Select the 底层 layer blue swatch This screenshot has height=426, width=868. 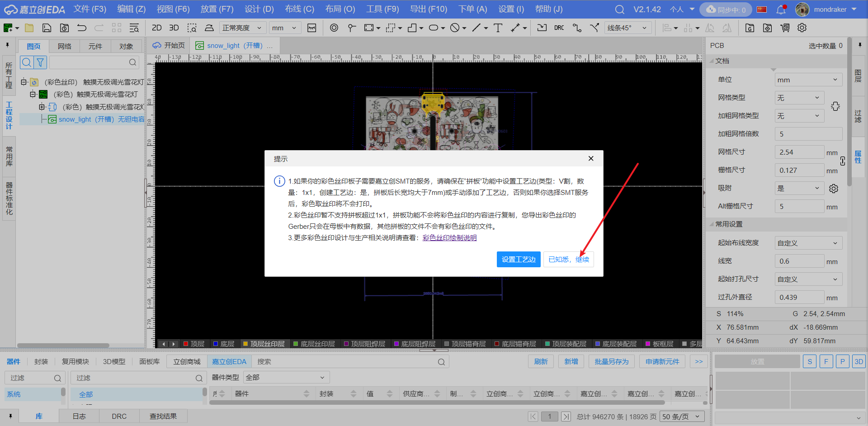tap(216, 344)
